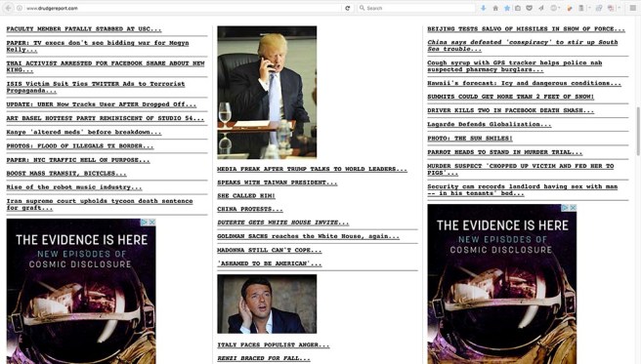
Task: Reload the page with the refresh icon
Action: pos(348,8)
